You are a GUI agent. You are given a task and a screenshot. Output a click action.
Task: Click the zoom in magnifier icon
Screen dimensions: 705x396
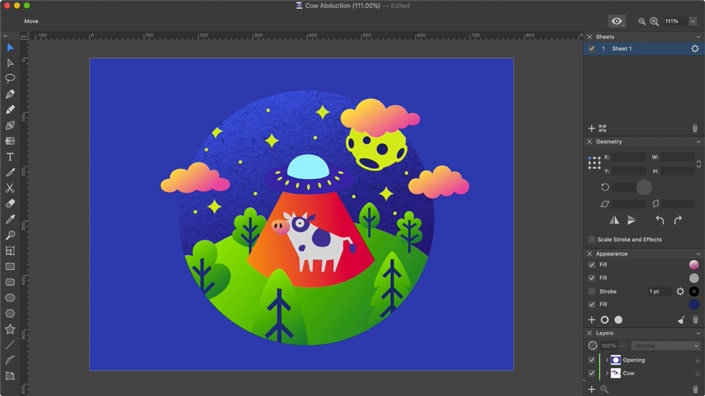(654, 21)
